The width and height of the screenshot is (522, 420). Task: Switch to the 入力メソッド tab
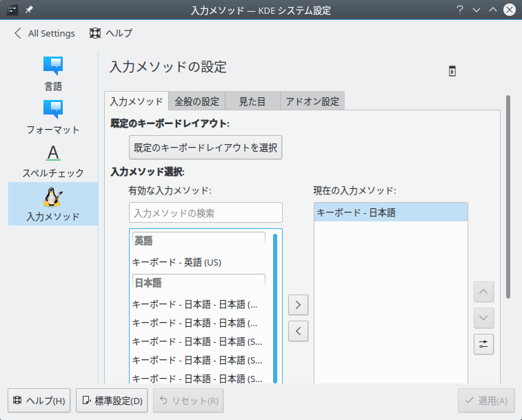[x=137, y=101]
